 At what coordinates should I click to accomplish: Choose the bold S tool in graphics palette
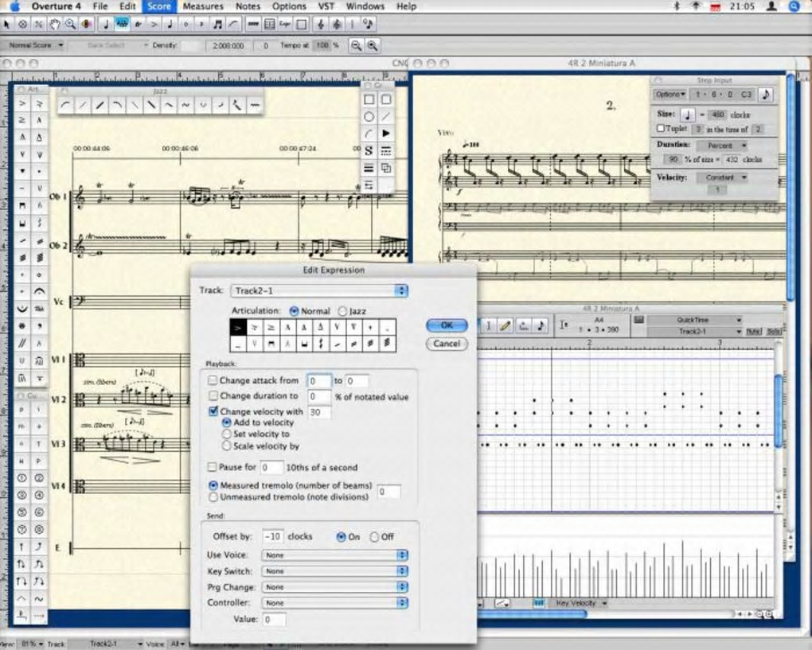pos(369,152)
